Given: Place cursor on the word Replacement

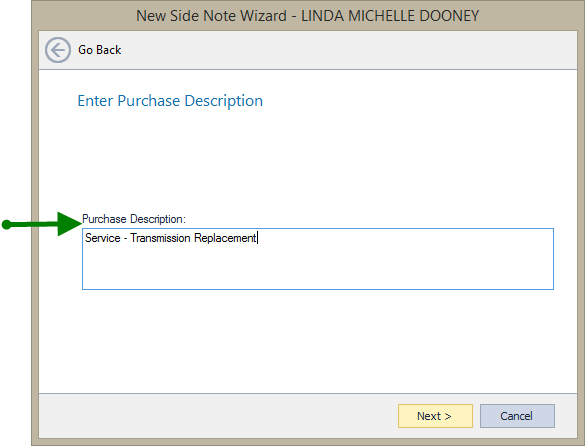Looking at the screenshot, I should 225,238.
